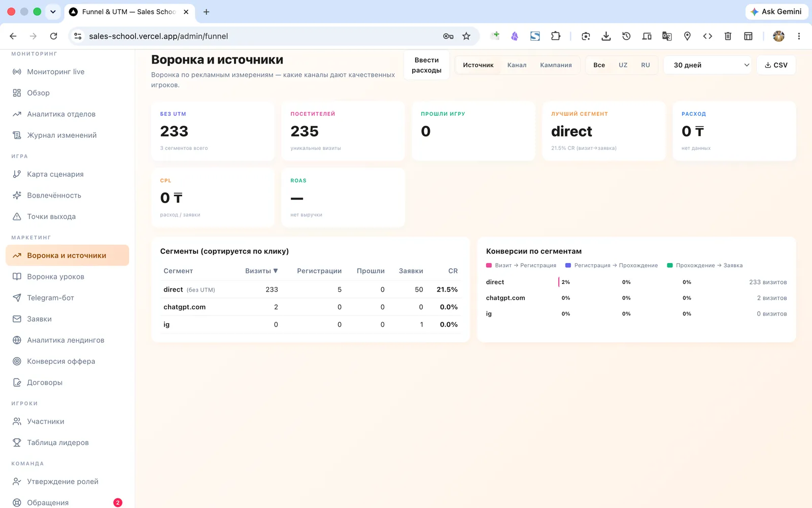
Task: Open Обращения with 2 notifications
Action: coord(67,502)
